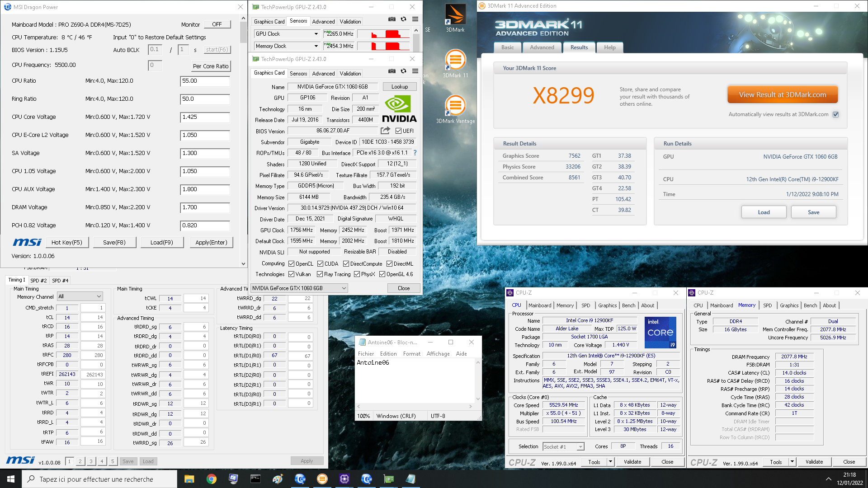Open the Fichier menu in Notepad
Viewport: 868px width, 488px height.
(x=366, y=354)
